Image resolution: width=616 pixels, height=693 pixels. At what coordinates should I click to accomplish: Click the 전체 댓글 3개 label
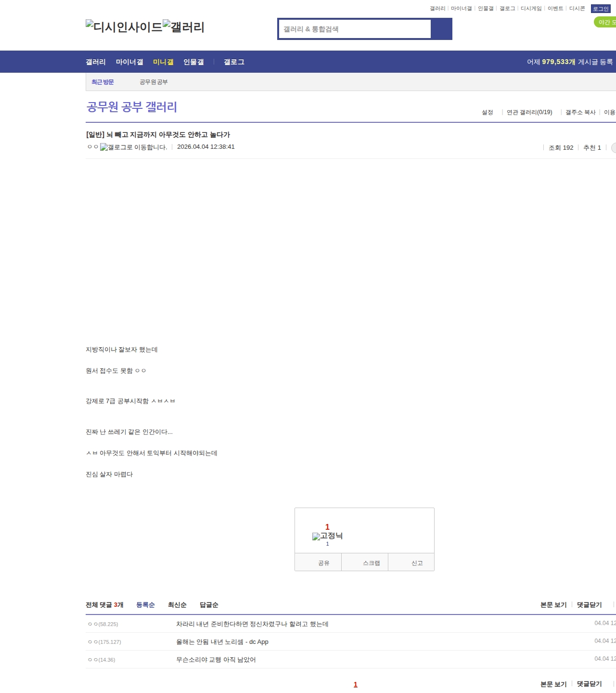104,605
